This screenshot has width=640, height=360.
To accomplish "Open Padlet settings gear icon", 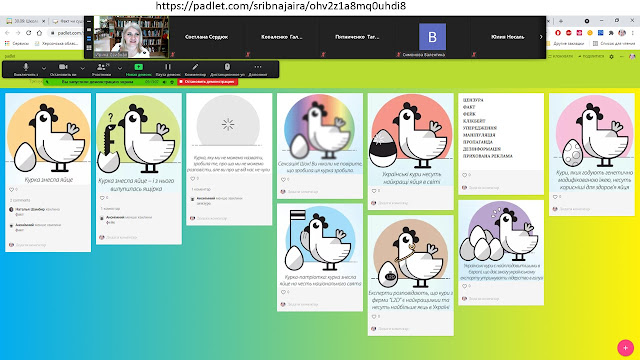I will point(611,56).
